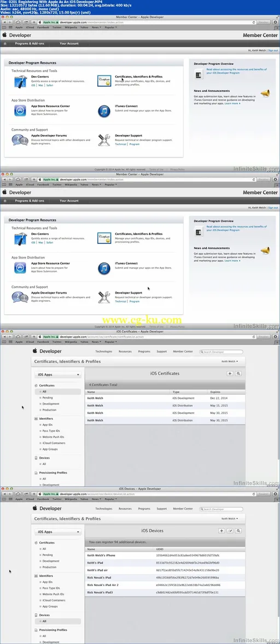The width and height of the screenshot is (280, 644).
Task: Select the Apple Developer logo in iOS Certificates window
Action: coord(47,351)
